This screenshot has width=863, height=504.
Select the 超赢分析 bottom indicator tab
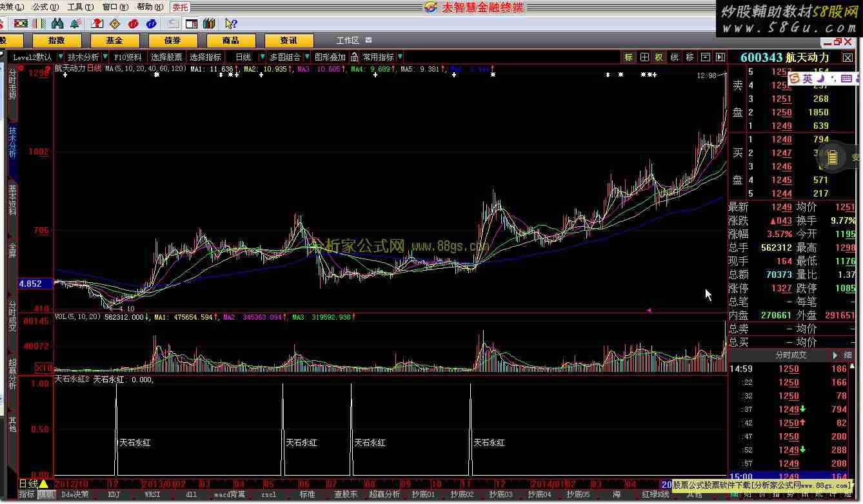384,495
